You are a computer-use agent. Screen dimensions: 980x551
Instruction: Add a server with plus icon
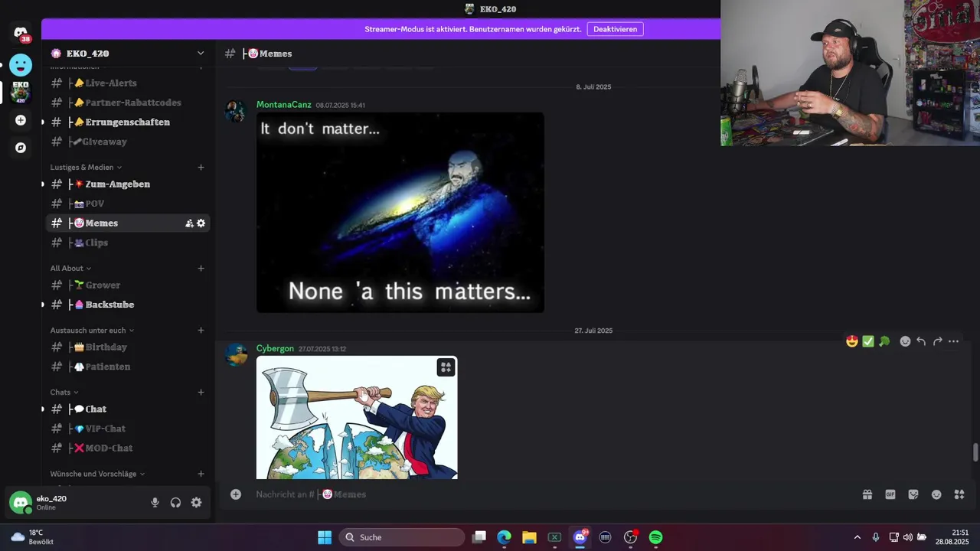point(21,120)
